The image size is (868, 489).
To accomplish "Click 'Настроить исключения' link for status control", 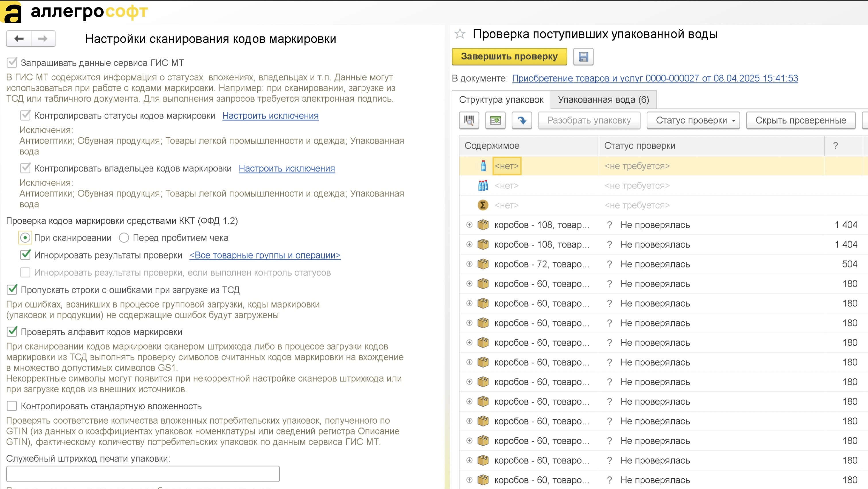I will 270,116.
